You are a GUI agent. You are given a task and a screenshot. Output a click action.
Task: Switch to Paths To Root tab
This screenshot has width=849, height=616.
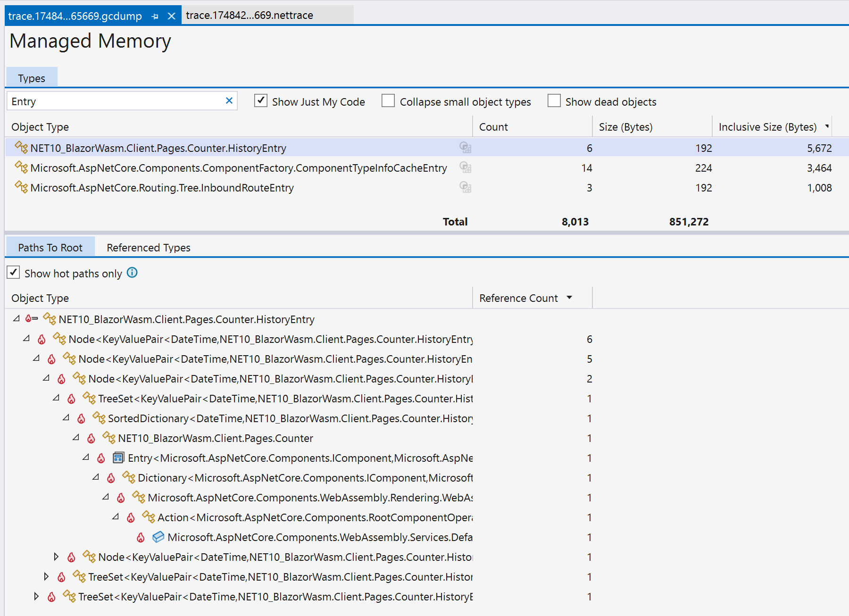pos(50,247)
